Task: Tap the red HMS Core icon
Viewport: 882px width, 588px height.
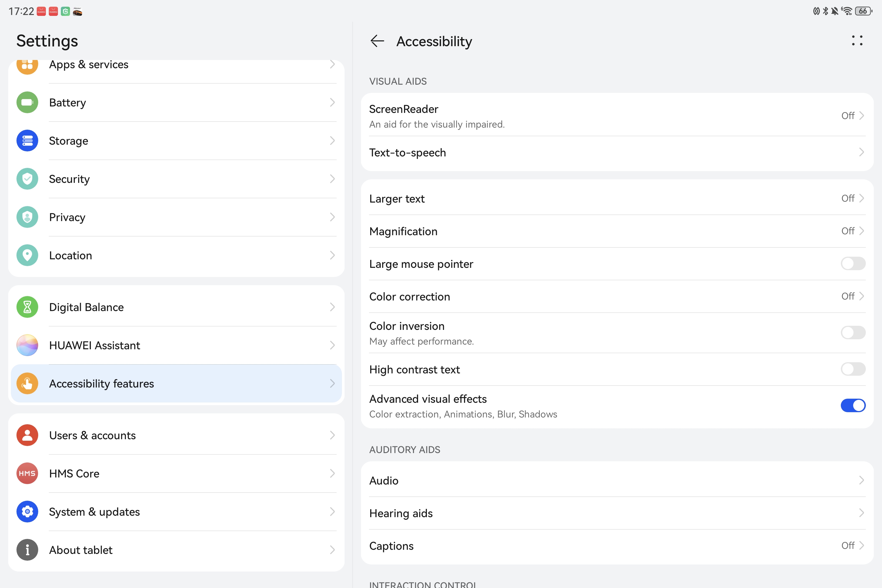Action: coord(27,474)
